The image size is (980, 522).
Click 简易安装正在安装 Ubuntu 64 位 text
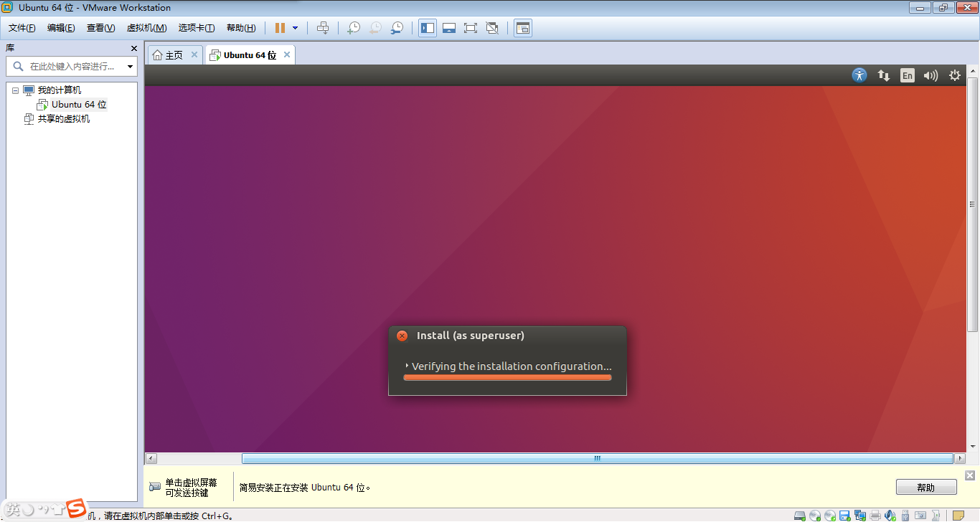[305, 488]
